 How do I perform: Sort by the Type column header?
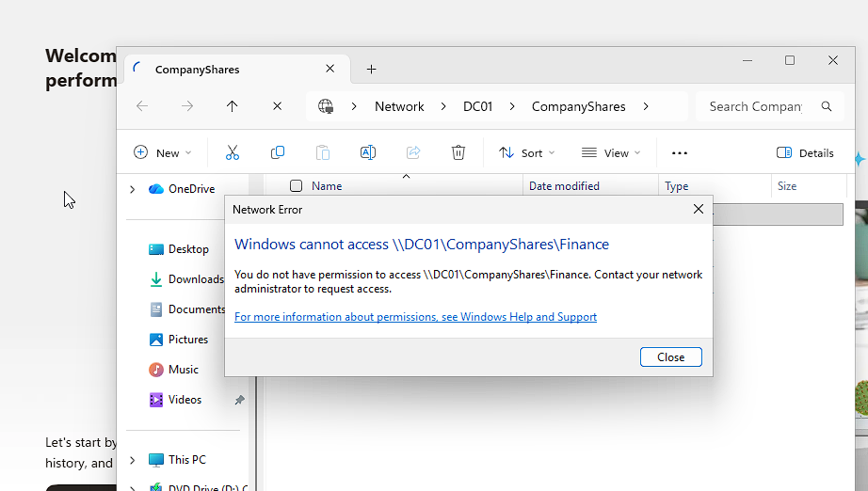click(677, 186)
